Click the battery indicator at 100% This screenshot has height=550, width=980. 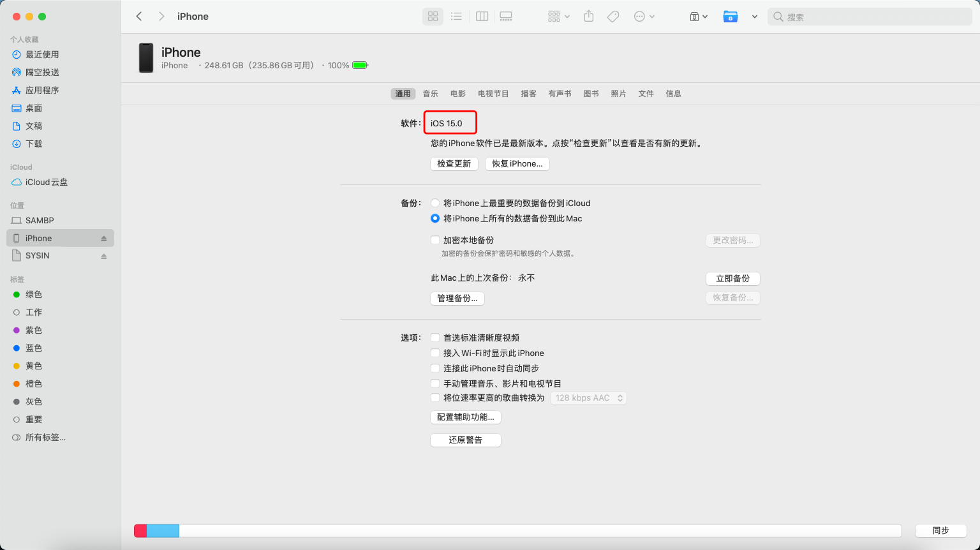click(x=360, y=65)
